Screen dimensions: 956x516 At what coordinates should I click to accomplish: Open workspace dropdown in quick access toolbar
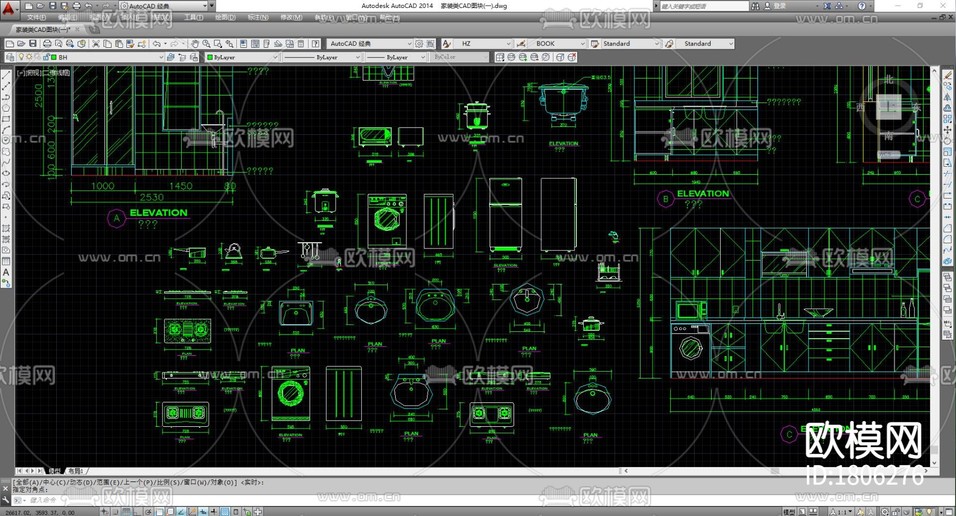pyautogui.click(x=163, y=5)
